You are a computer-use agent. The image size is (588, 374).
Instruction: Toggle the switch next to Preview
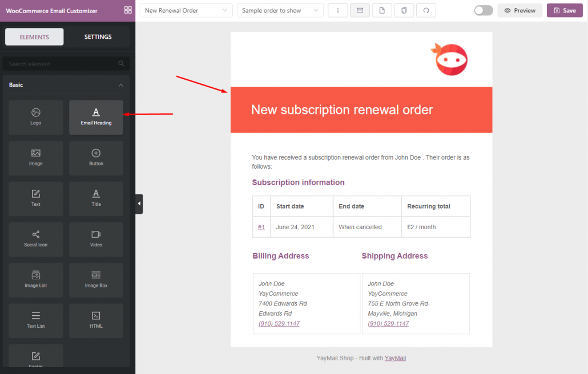click(x=484, y=10)
